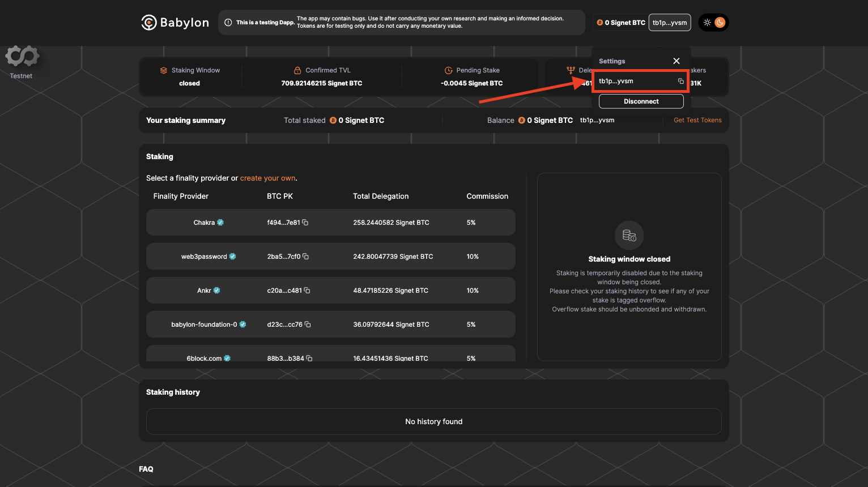Screen dimensions: 868x487
Task: Click the coins icon in Staking window closed panel
Action: pos(629,235)
